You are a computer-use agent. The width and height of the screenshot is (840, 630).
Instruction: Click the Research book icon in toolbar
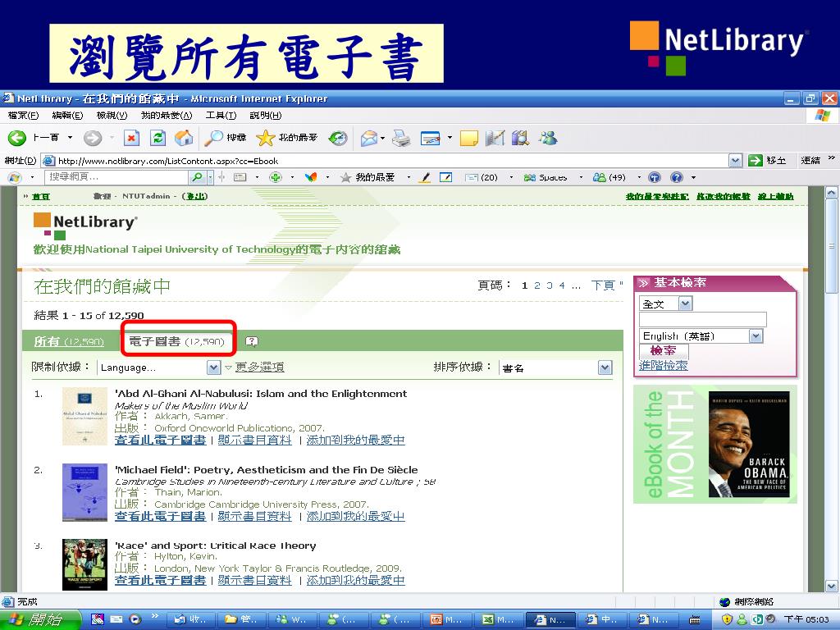pyautogui.click(x=519, y=138)
